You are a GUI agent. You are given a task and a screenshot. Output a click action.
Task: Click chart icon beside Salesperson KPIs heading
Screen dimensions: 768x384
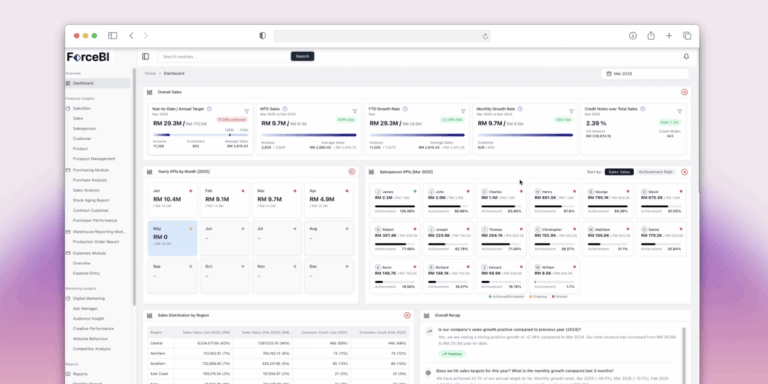[x=371, y=172]
